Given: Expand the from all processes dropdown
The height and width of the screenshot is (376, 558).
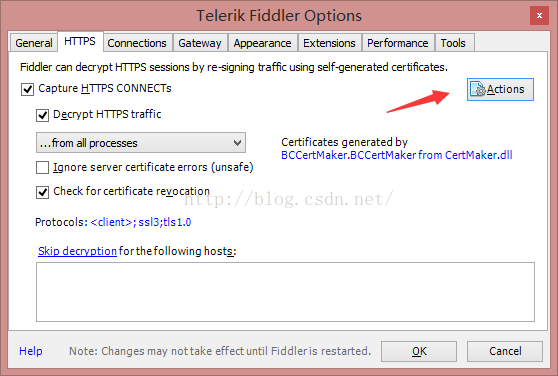Looking at the screenshot, I should (x=141, y=143).
